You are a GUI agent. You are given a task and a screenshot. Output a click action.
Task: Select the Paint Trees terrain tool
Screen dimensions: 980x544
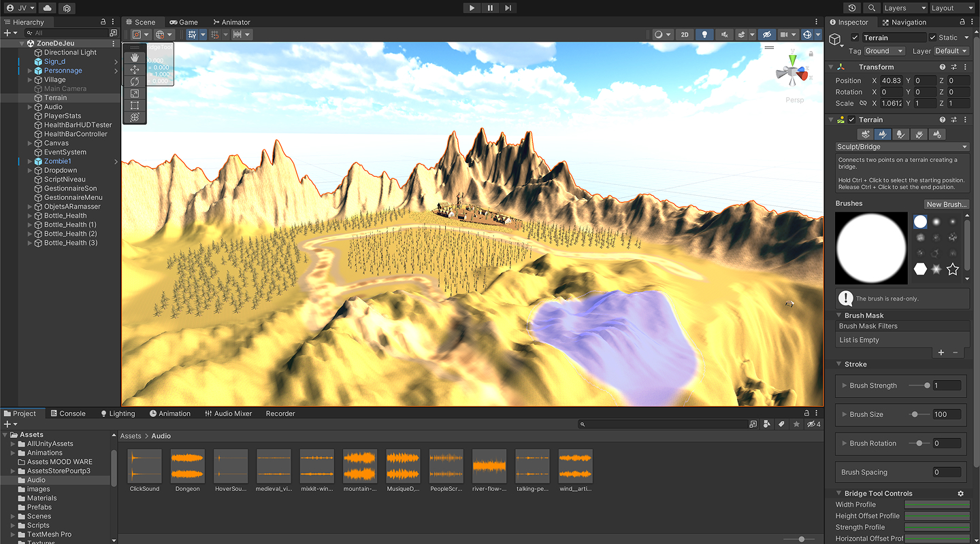pos(902,135)
